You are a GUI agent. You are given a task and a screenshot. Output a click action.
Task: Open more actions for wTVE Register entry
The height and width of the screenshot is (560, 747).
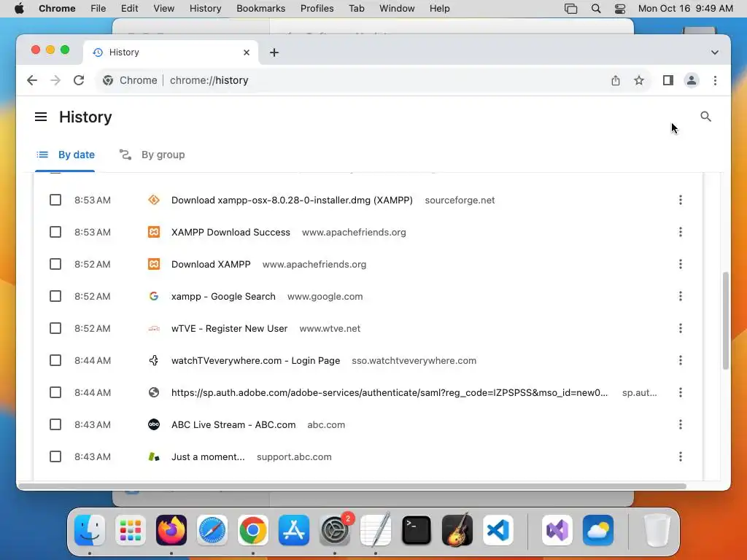click(x=681, y=328)
